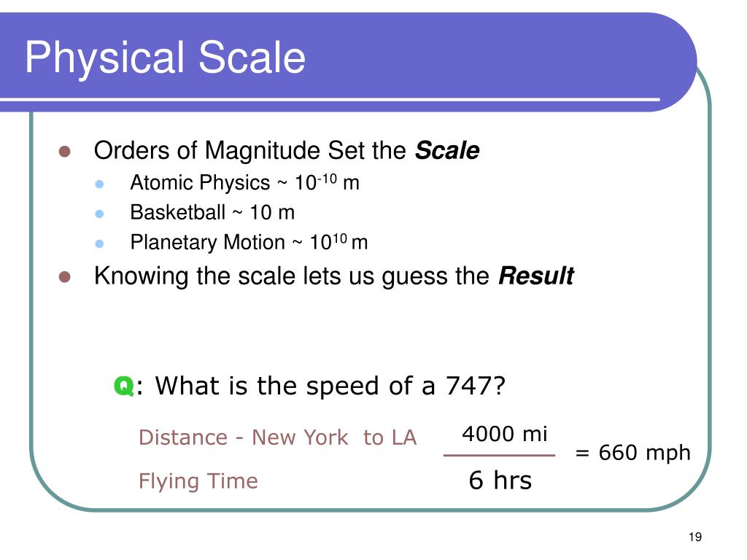Click the 'Basketball ~ 10 m' line
This screenshot has width=747, height=560.
coord(212,212)
